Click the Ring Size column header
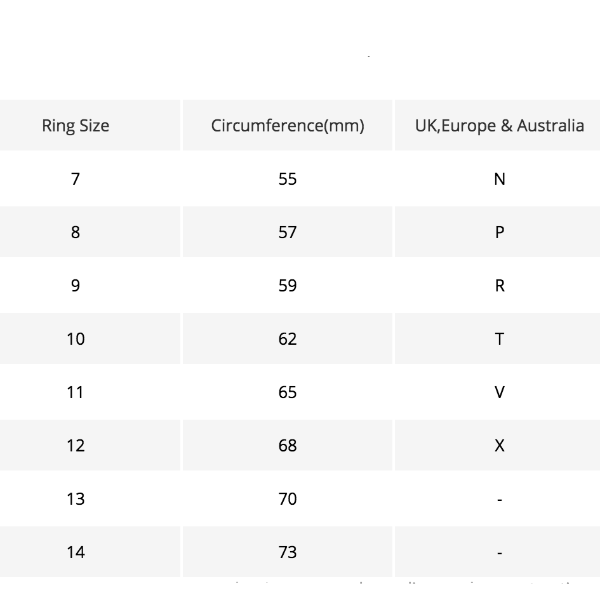This screenshot has width=600, height=600. (x=75, y=126)
